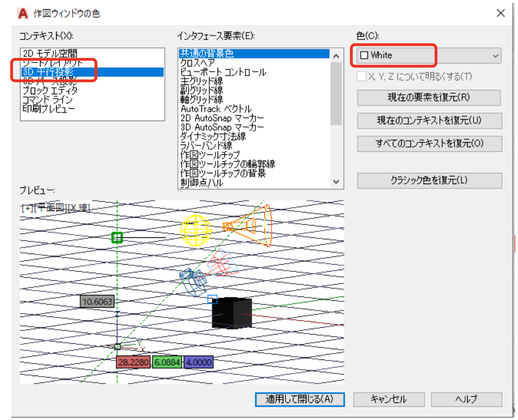
Task: Click the 10.6063 dimension tooltip in preview
Action: click(97, 301)
